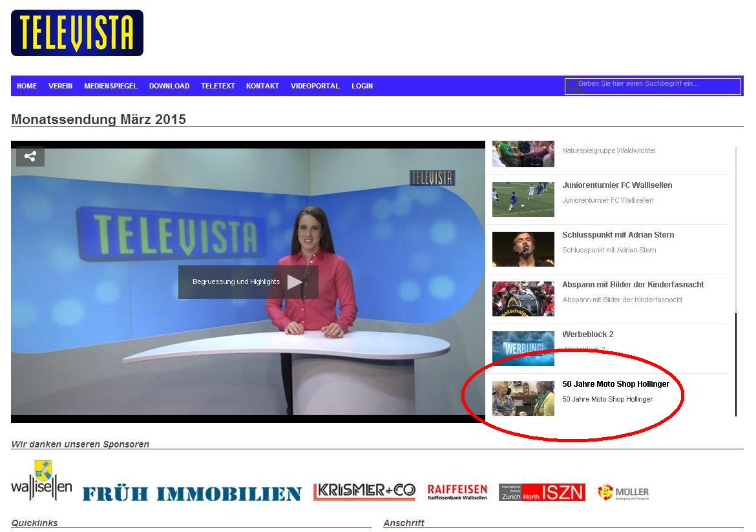Viewport: 756px width, 532px height.
Task: Open the Medienspiegel menu item
Action: tap(110, 86)
